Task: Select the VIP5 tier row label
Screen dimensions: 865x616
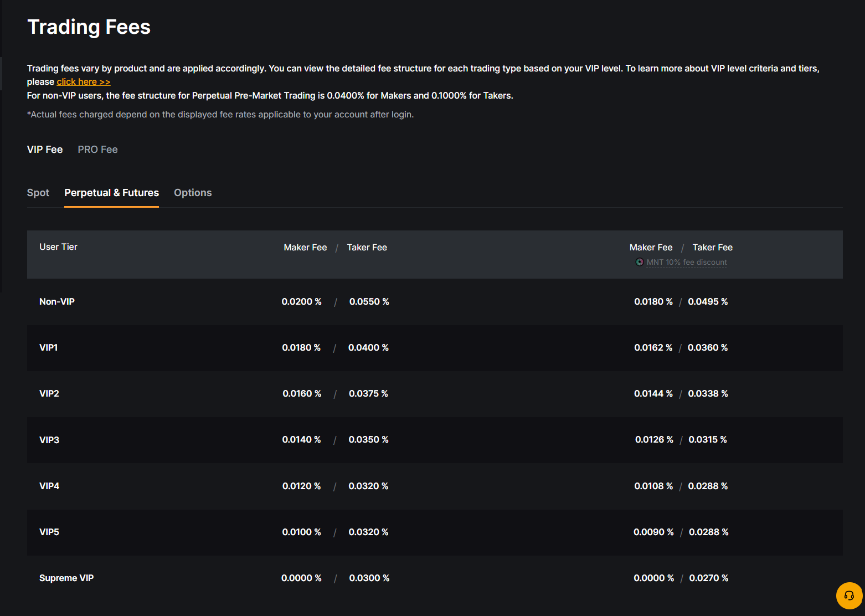Action: [49, 532]
